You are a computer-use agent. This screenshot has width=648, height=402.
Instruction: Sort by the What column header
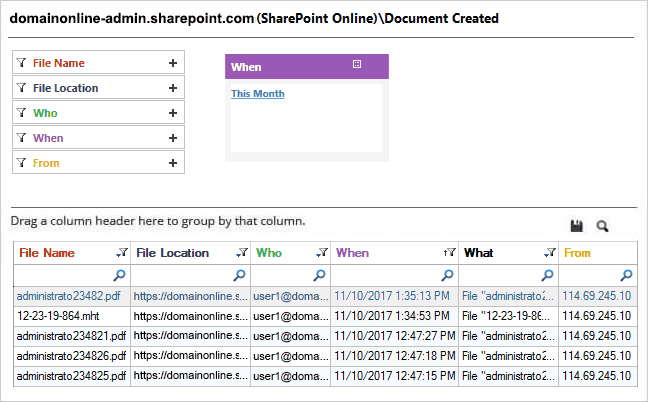coord(478,252)
